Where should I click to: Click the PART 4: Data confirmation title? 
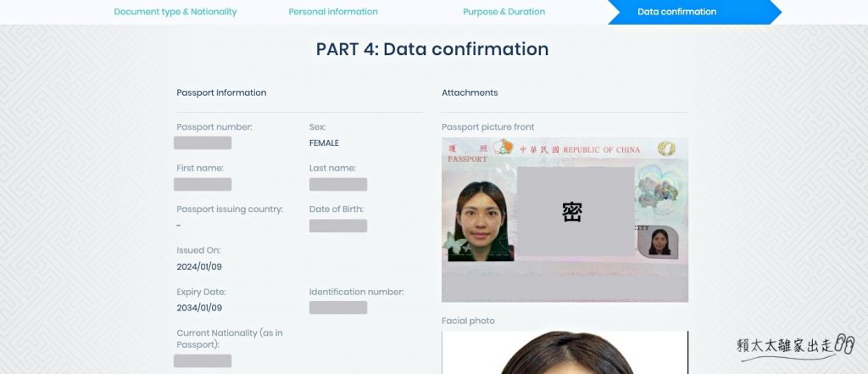coord(432,49)
